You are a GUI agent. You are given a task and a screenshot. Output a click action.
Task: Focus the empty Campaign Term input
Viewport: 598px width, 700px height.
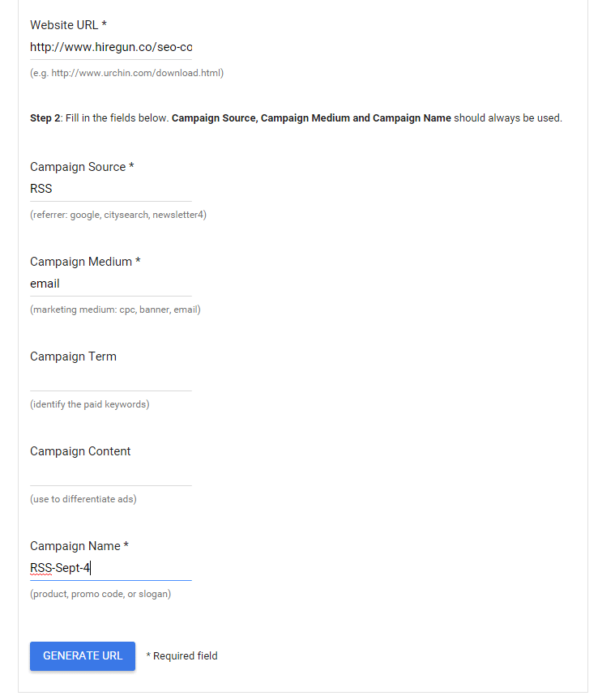pos(111,379)
